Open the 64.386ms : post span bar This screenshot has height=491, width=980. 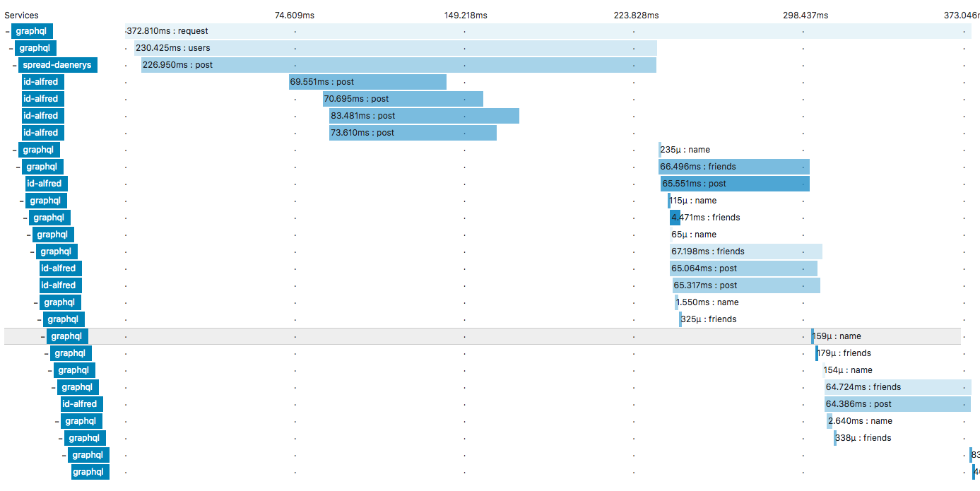(897, 404)
